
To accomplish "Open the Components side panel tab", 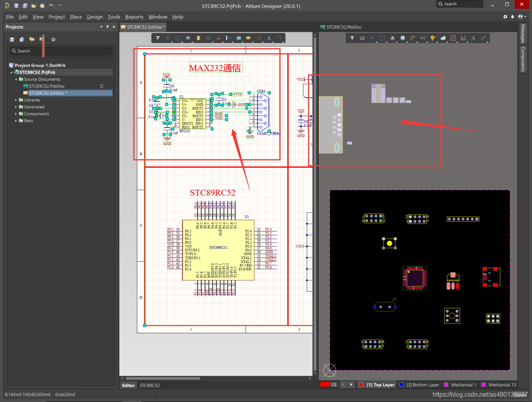I will [x=523, y=59].
